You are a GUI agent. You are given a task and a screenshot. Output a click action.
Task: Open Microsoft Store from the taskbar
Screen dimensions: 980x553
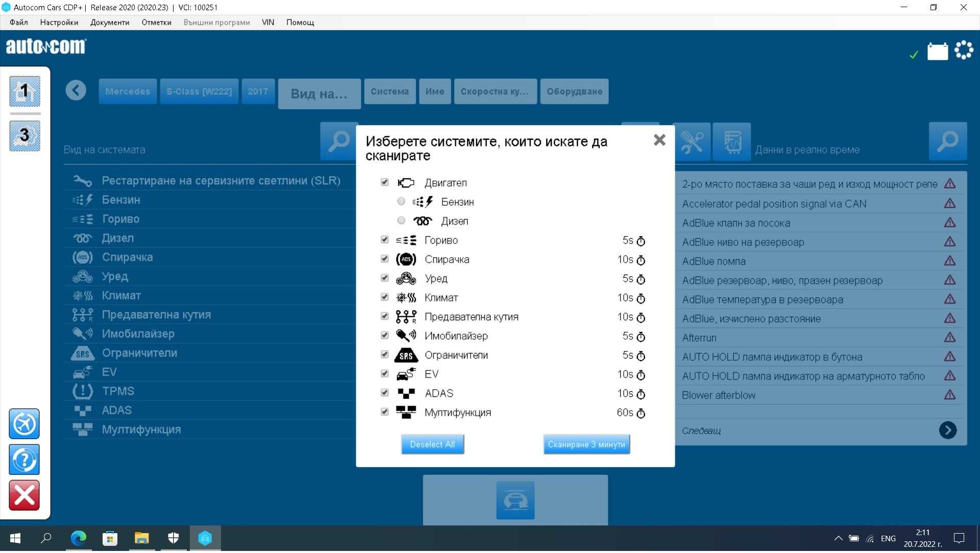[110, 539]
